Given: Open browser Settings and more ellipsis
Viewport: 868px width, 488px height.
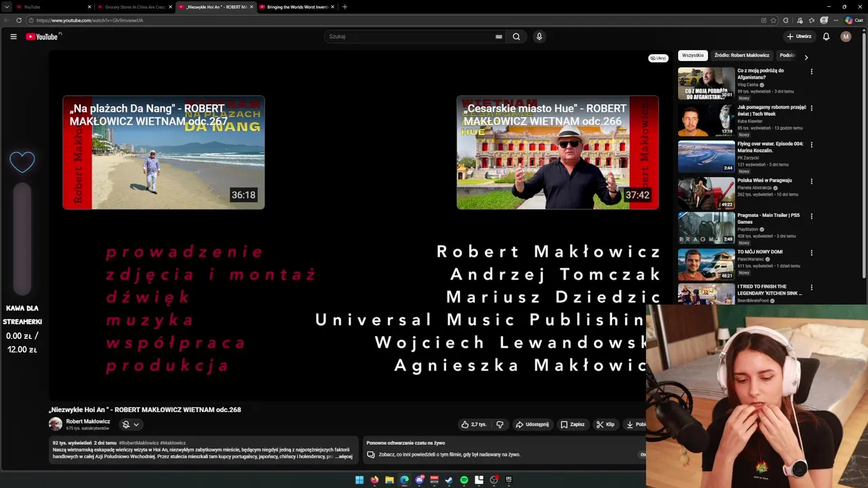Looking at the screenshot, I should (835, 20).
